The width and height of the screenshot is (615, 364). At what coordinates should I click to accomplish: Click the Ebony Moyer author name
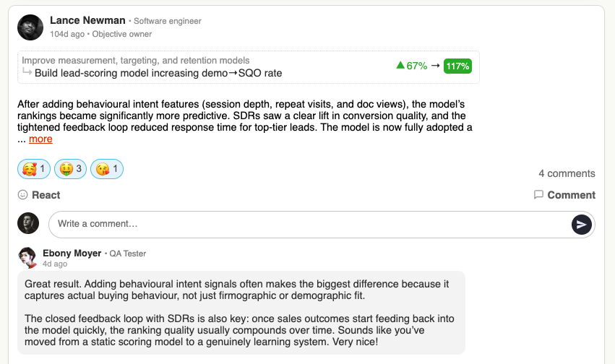pos(73,253)
